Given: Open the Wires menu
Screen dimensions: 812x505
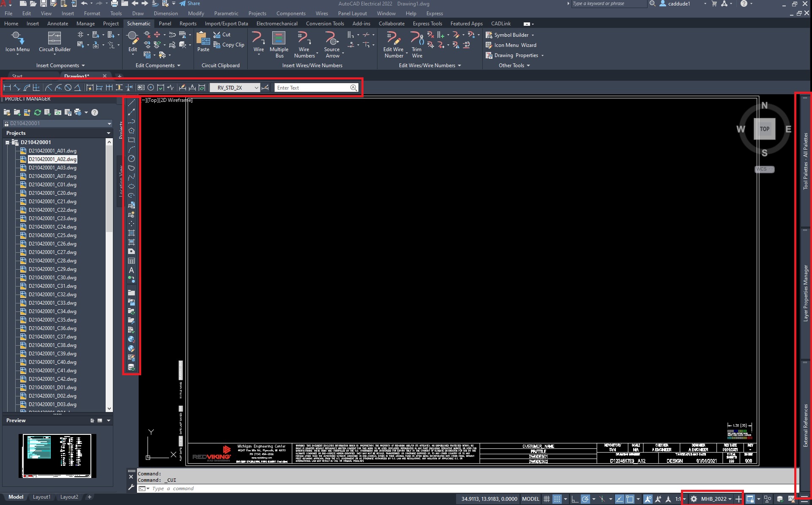Looking at the screenshot, I should [321, 14].
